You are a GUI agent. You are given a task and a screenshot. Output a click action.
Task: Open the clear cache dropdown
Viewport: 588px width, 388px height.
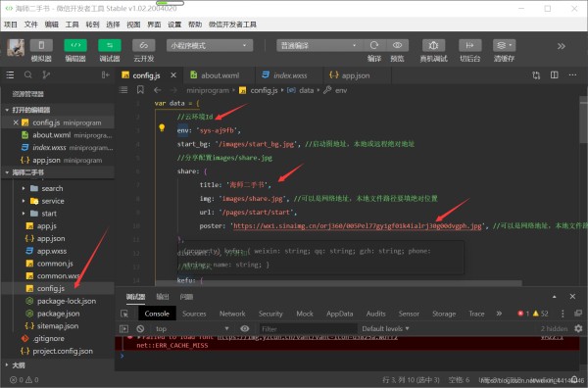tap(504, 45)
